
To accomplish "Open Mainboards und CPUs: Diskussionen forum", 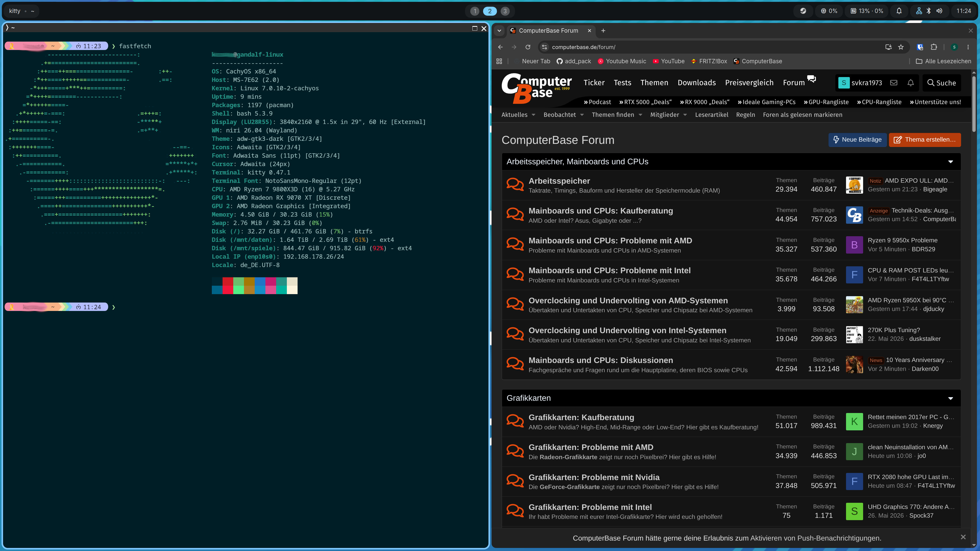I will 600,360.
